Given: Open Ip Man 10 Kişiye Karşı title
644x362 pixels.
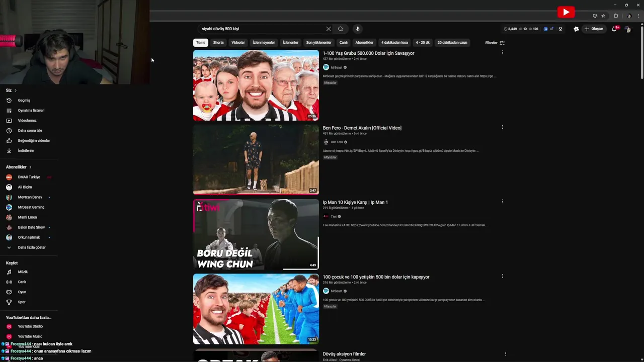Looking at the screenshot, I should tap(355, 202).
